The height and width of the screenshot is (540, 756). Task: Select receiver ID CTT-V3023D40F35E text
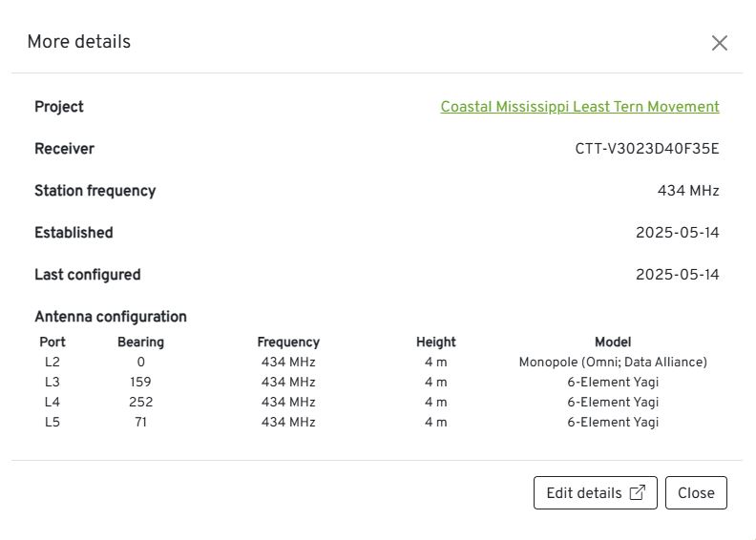click(646, 149)
